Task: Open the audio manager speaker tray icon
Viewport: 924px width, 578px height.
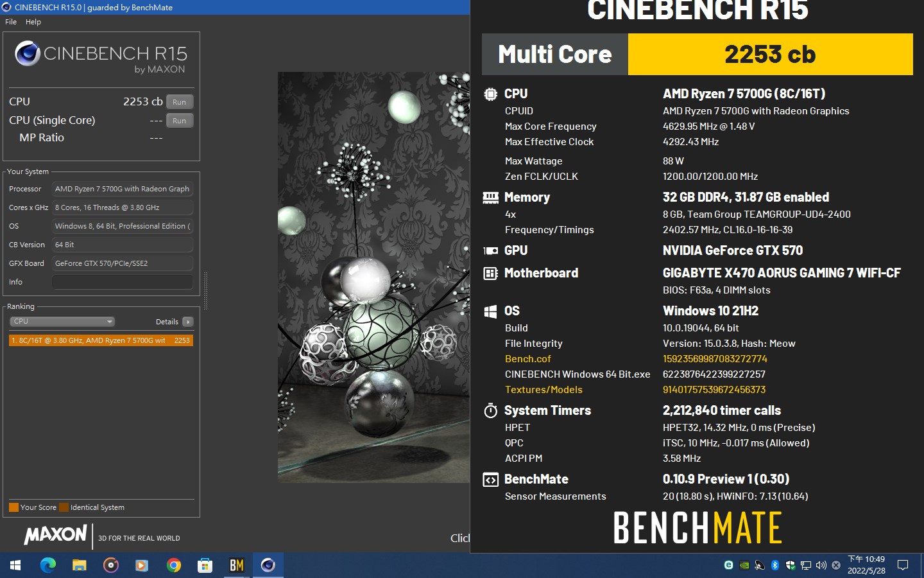Action: 759,565
